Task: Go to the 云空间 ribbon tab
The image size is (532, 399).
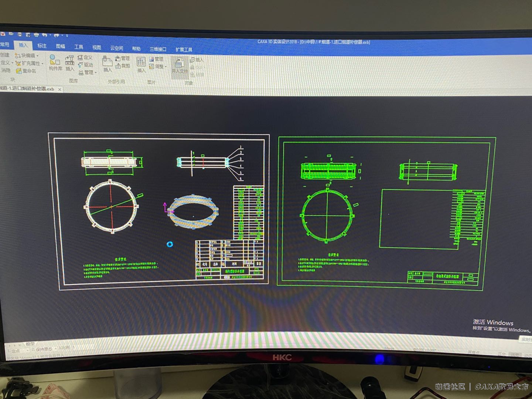Action: [116, 48]
